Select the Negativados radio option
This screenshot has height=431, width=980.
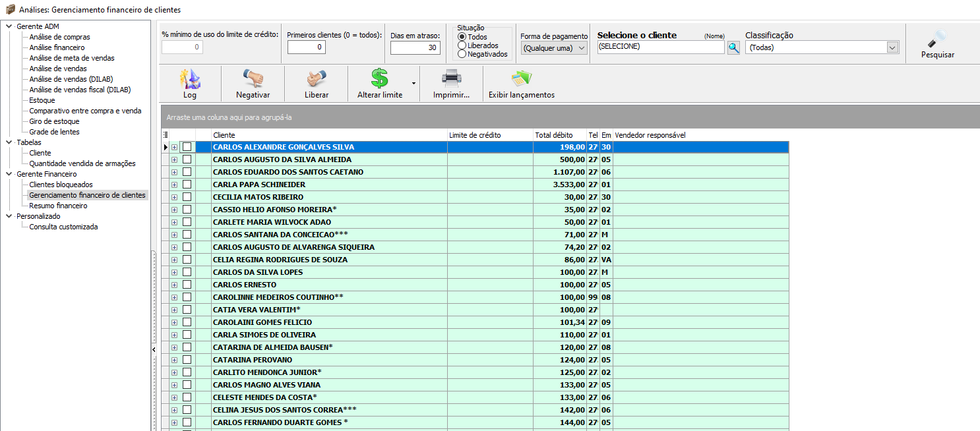(x=462, y=54)
